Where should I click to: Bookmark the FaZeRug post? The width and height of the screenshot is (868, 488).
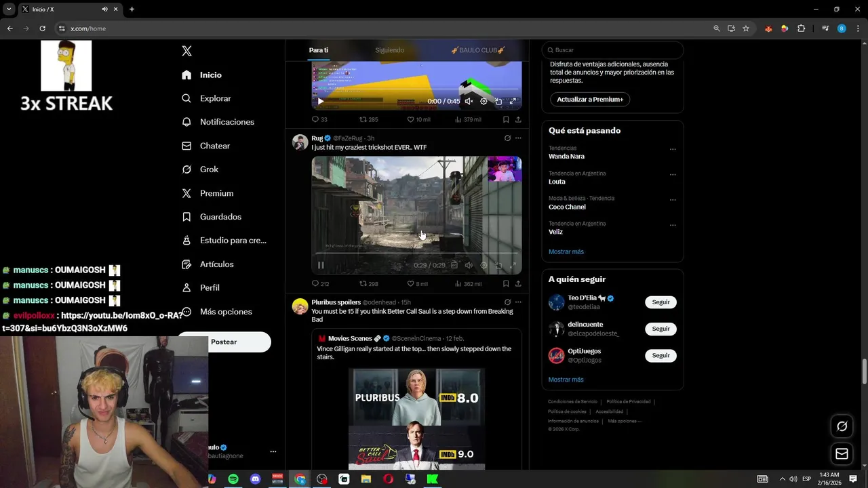[506, 284]
